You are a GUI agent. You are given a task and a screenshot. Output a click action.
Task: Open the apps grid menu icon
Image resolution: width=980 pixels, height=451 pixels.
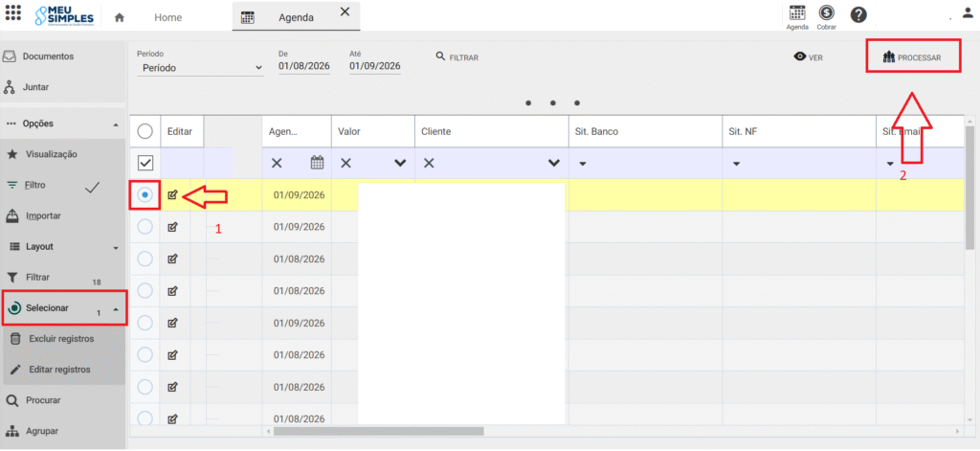click(14, 15)
